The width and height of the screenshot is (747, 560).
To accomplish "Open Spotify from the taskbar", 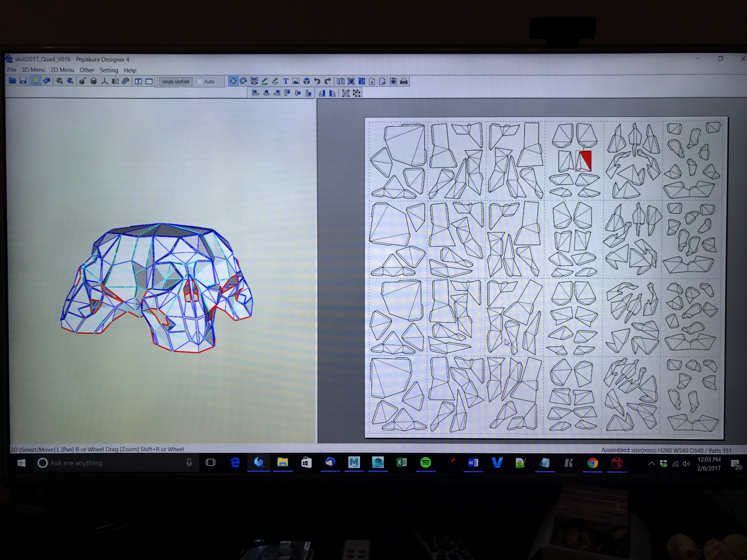I will click(x=426, y=462).
